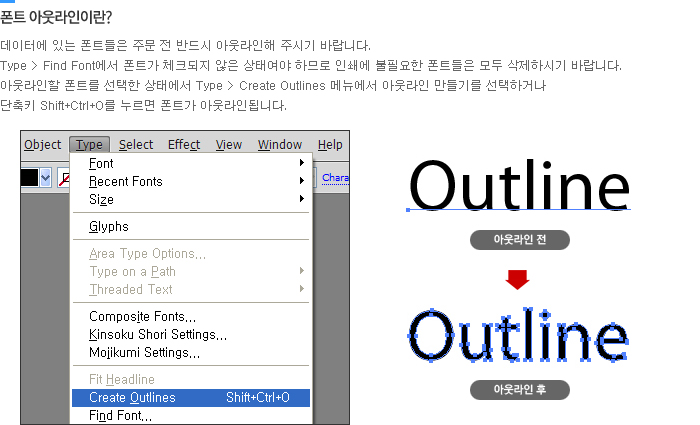Open Composite Fonts settings

(x=142, y=317)
